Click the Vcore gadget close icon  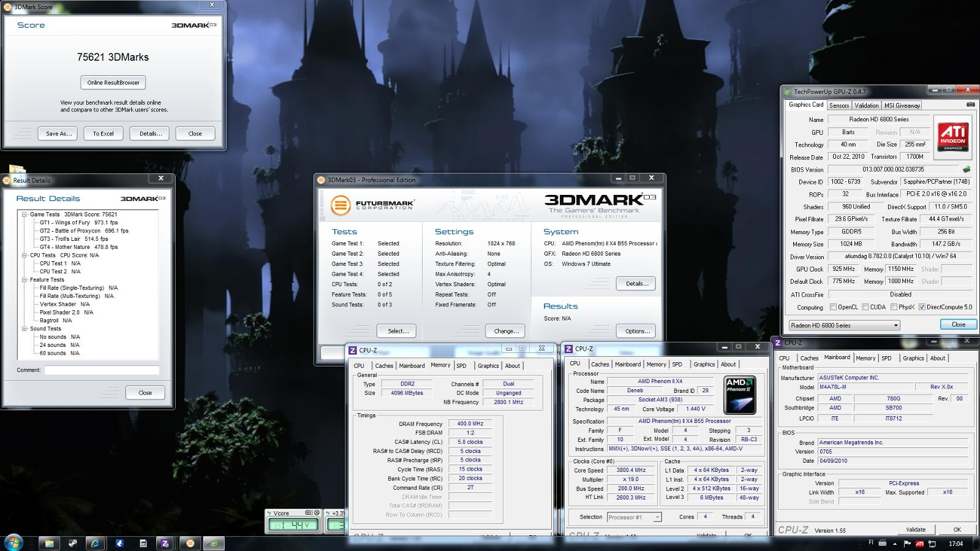(317, 512)
